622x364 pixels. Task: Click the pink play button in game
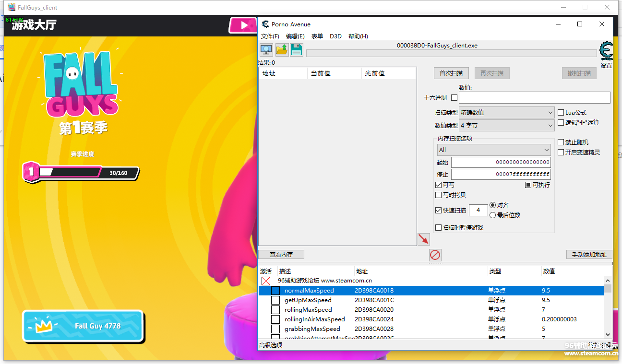243,25
